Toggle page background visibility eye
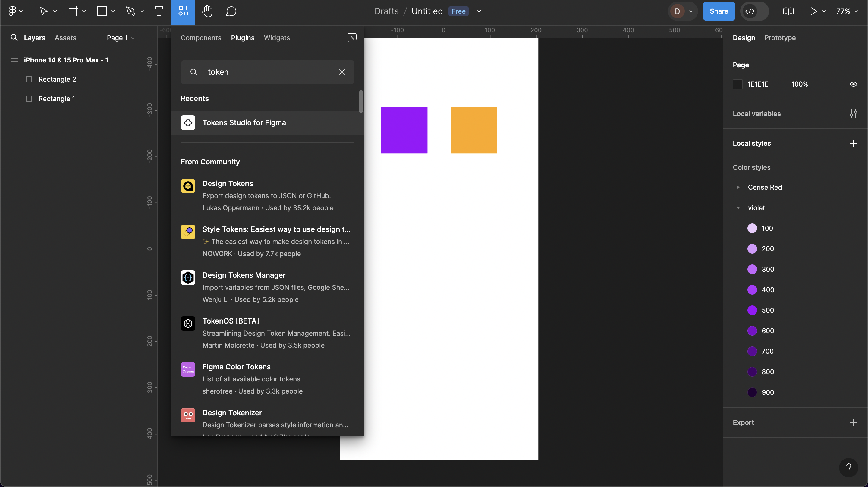The image size is (868, 487). (x=853, y=84)
